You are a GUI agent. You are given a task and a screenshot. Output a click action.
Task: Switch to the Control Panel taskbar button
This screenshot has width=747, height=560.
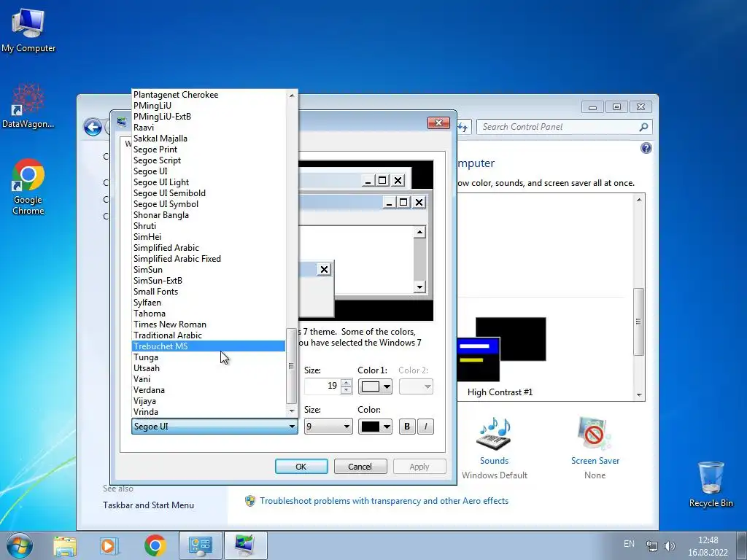pos(200,545)
